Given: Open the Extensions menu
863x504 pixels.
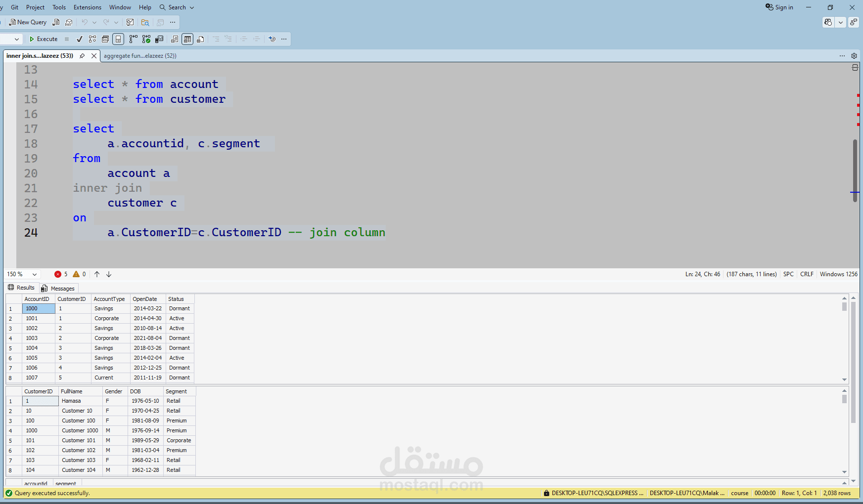Looking at the screenshot, I should [x=88, y=7].
